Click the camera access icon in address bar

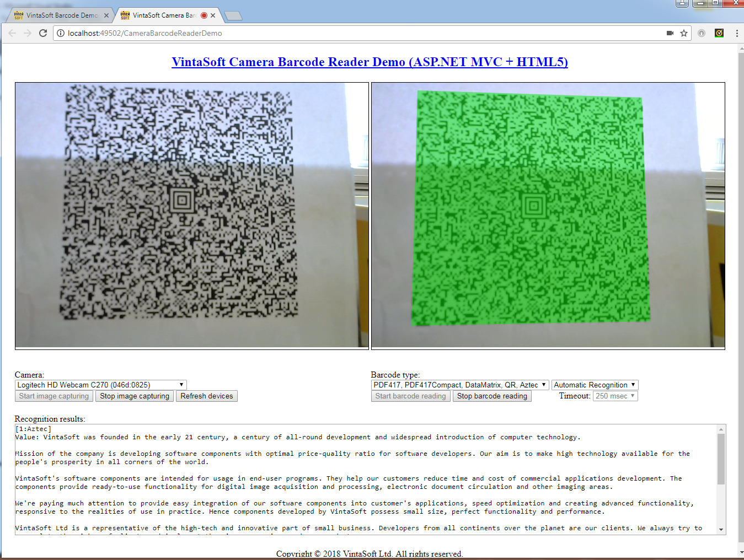coord(670,33)
